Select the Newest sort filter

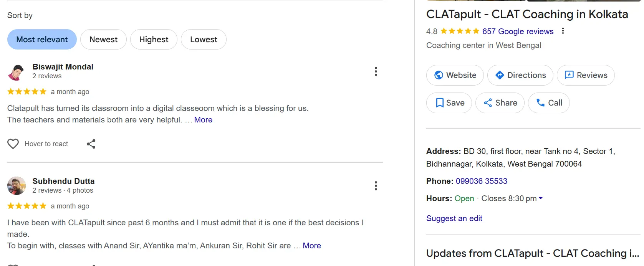tap(103, 39)
